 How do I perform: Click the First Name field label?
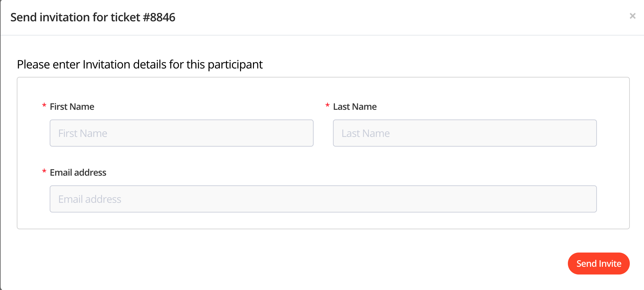[x=72, y=107]
